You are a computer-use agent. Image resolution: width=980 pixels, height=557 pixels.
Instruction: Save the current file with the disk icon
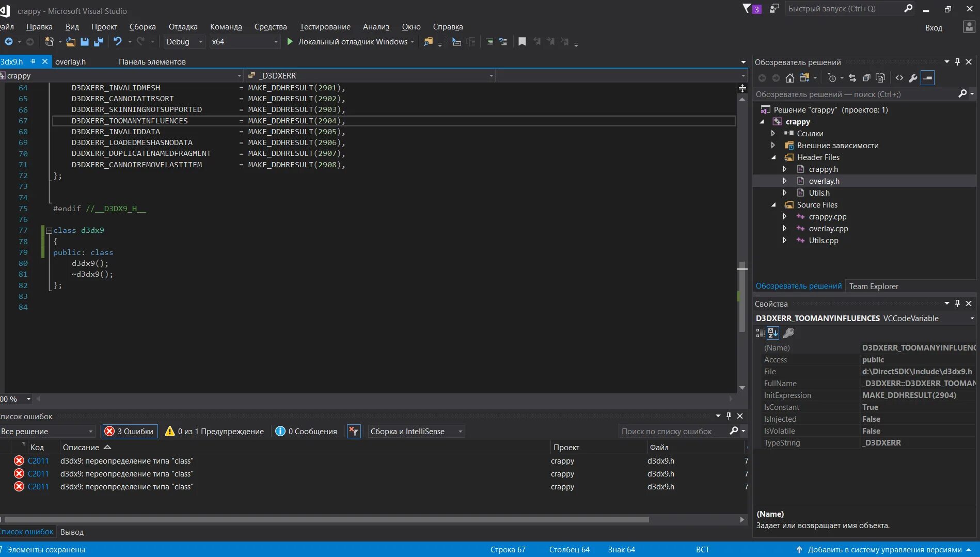85,42
